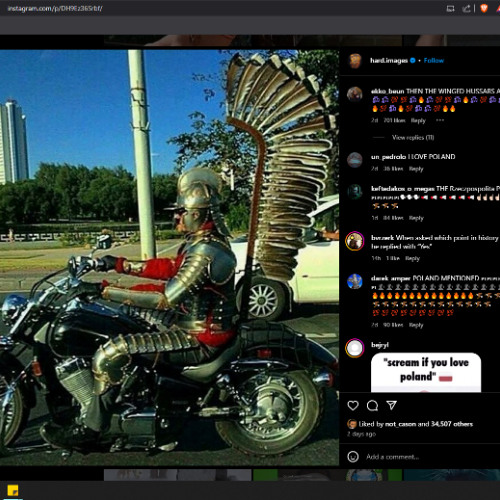
Task: Click the Brave shield icon in the address bar
Action: pos(484,8)
